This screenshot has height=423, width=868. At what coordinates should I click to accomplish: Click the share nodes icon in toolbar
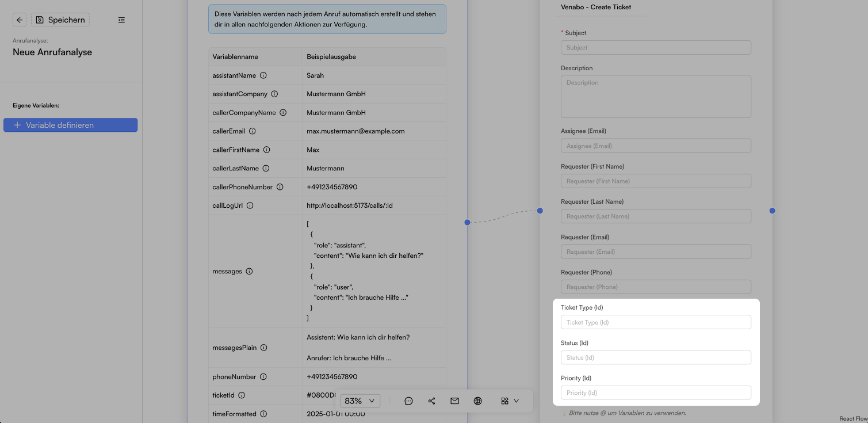[x=431, y=401]
